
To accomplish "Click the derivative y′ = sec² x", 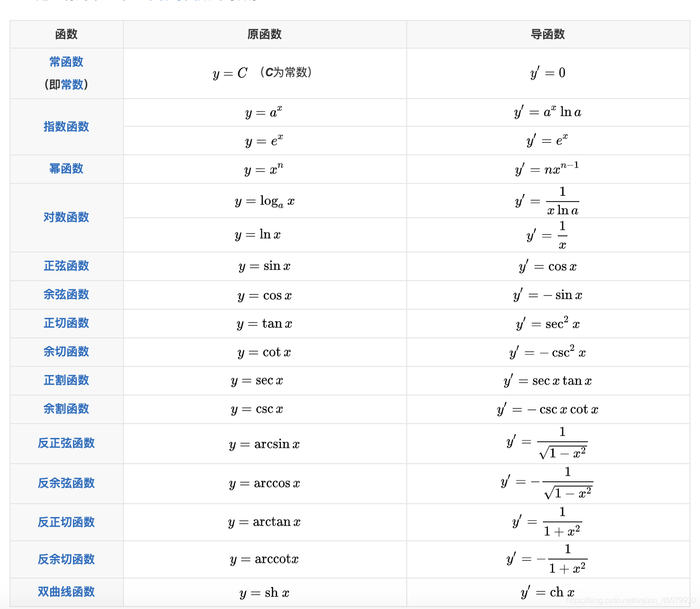I will [548, 323].
